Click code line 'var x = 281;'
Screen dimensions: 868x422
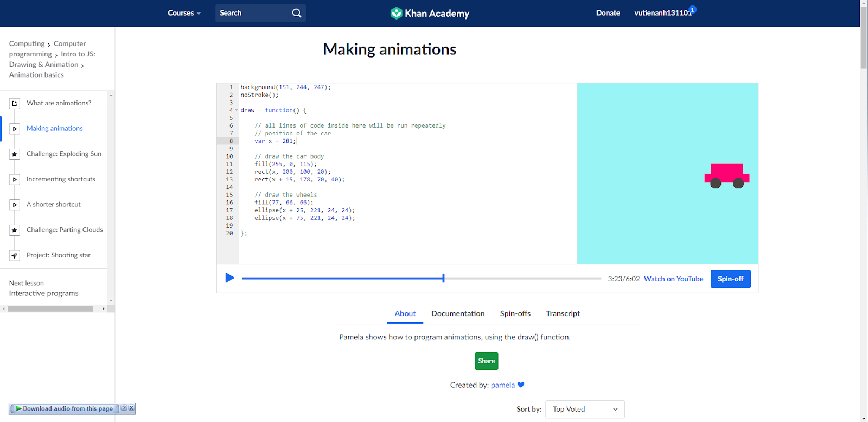[276, 141]
